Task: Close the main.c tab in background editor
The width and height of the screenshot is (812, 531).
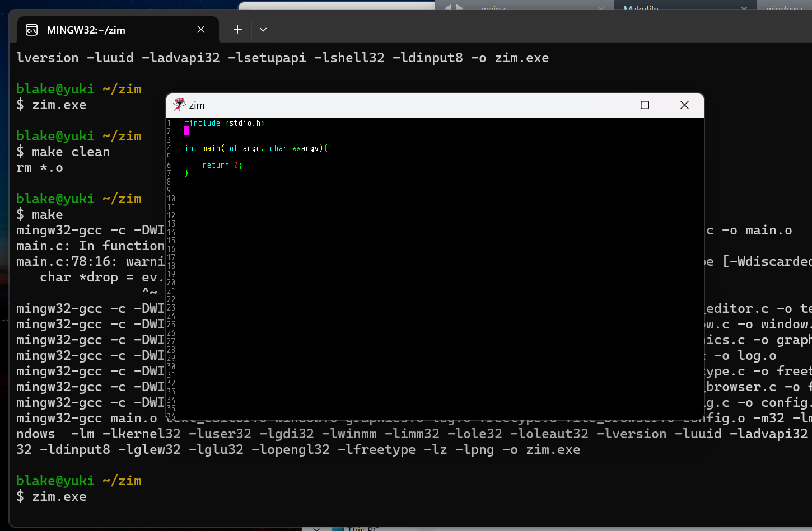Action: coord(601,8)
